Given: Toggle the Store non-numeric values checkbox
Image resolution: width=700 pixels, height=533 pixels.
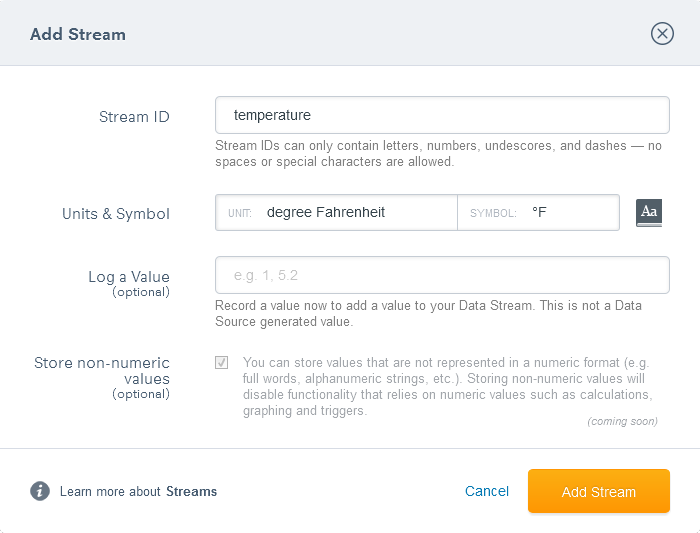Looking at the screenshot, I should click(221, 363).
